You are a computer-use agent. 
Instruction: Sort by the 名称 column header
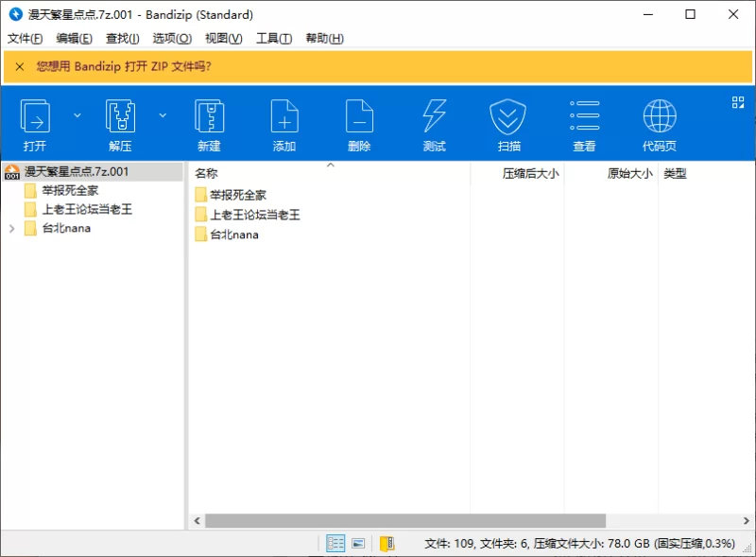(x=329, y=173)
